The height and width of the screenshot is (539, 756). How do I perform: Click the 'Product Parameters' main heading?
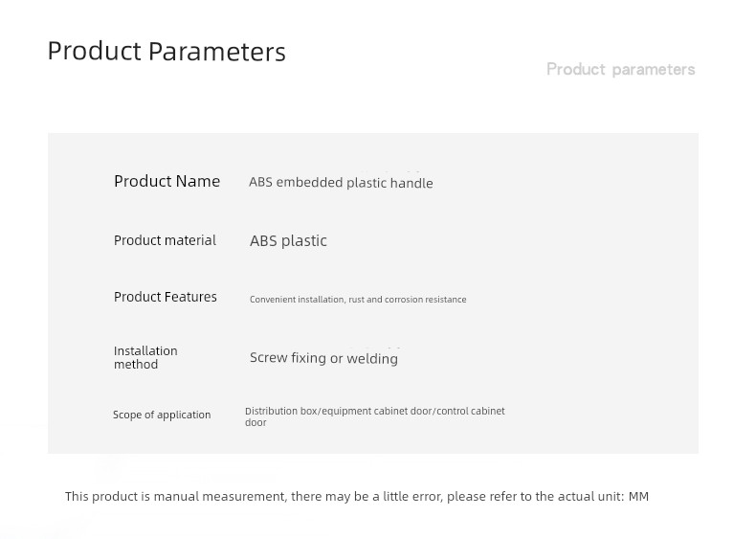[167, 51]
